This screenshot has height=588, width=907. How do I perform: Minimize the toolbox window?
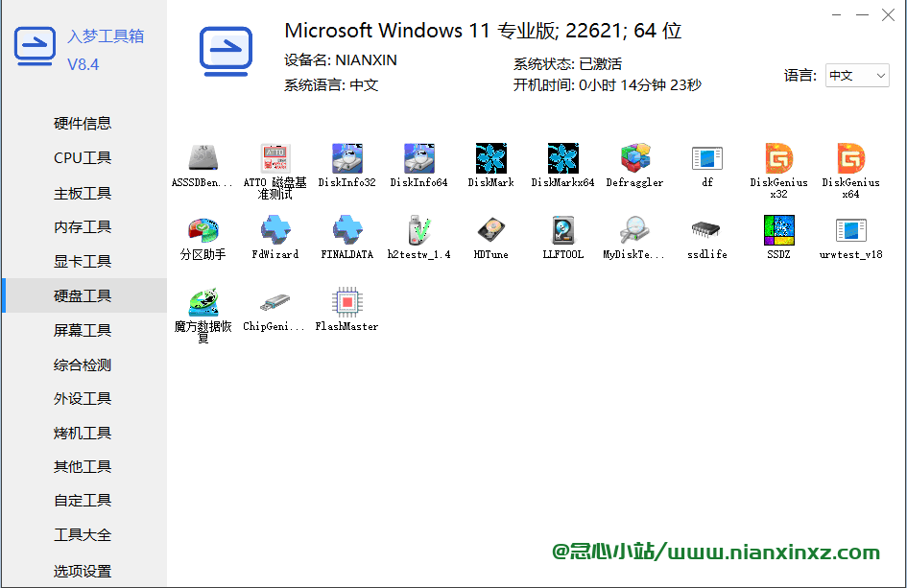click(x=862, y=15)
